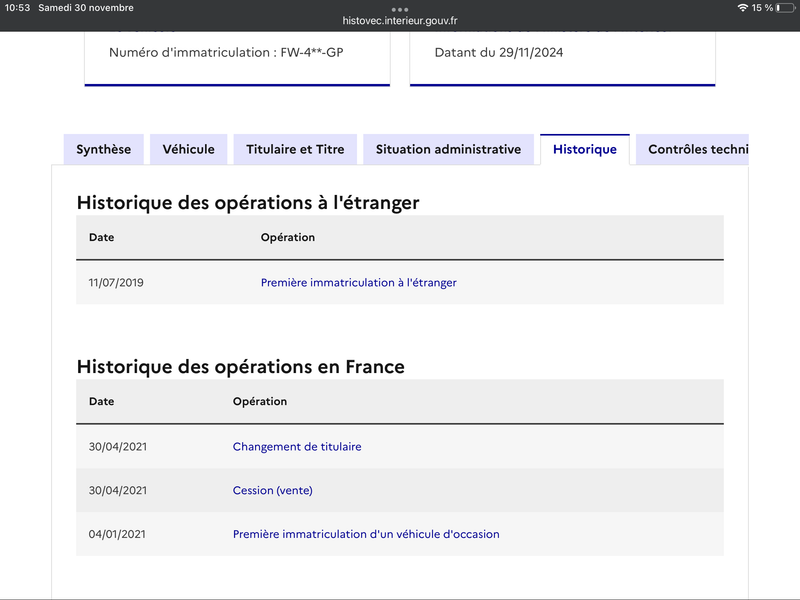The width and height of the screenshot is (800, 600).
Task: Tap the 10:53 clock in status bar
Action: pos(17,8)
